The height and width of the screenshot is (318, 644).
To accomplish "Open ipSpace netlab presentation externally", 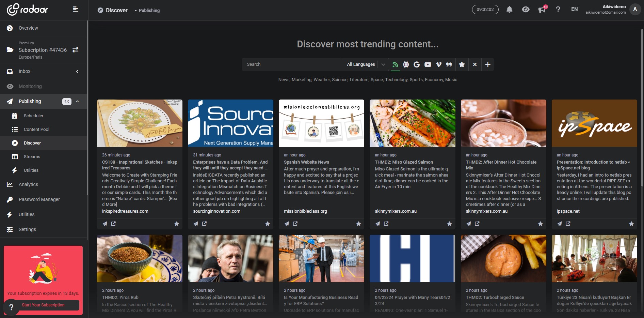I will (x=568, y=224).
